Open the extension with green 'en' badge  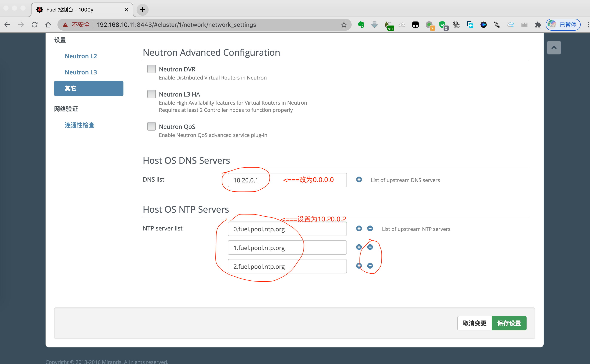[389, 26]
